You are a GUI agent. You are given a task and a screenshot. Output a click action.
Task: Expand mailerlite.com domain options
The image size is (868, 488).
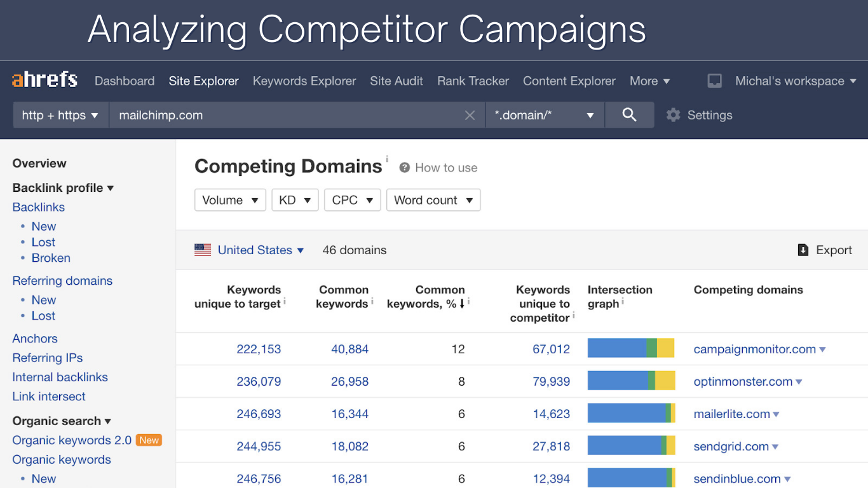click(x=776, y=414)
